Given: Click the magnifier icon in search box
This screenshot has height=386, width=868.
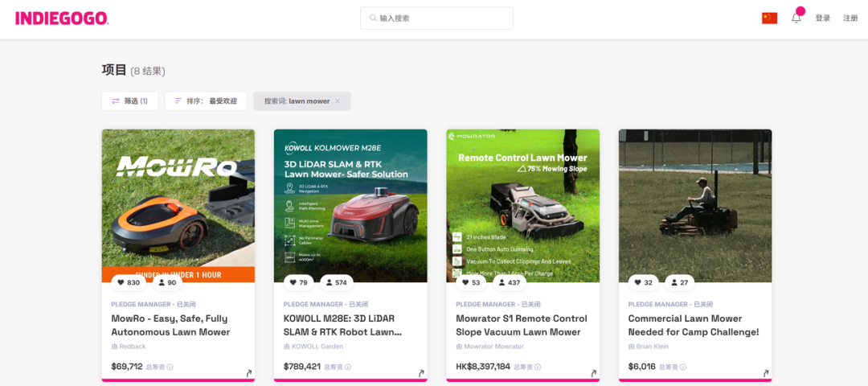Looking at the screenshot, I should click(x=373, y=18).
